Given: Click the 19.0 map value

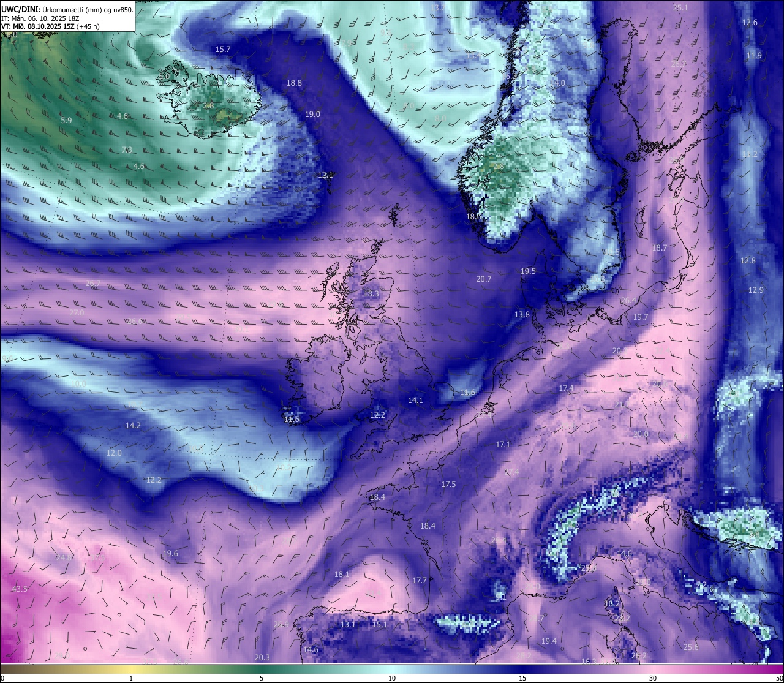Looking at the screenshot, I should 312,115.
